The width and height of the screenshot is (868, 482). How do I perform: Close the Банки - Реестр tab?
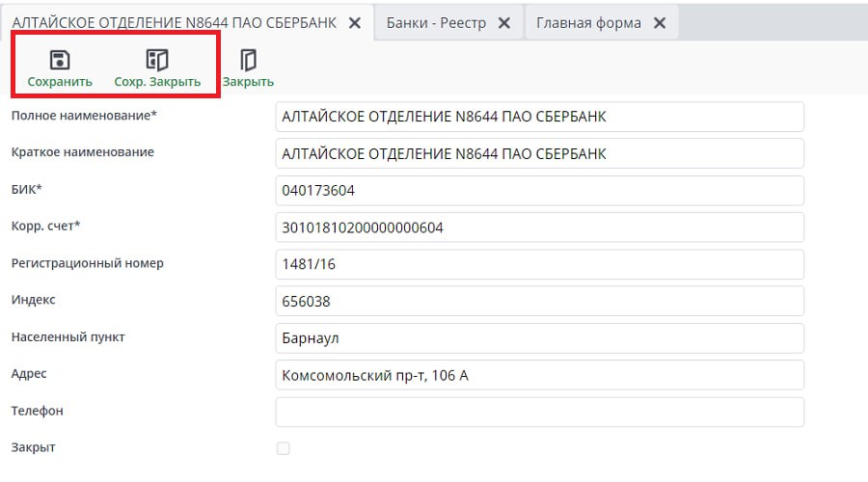click(503, 22)
